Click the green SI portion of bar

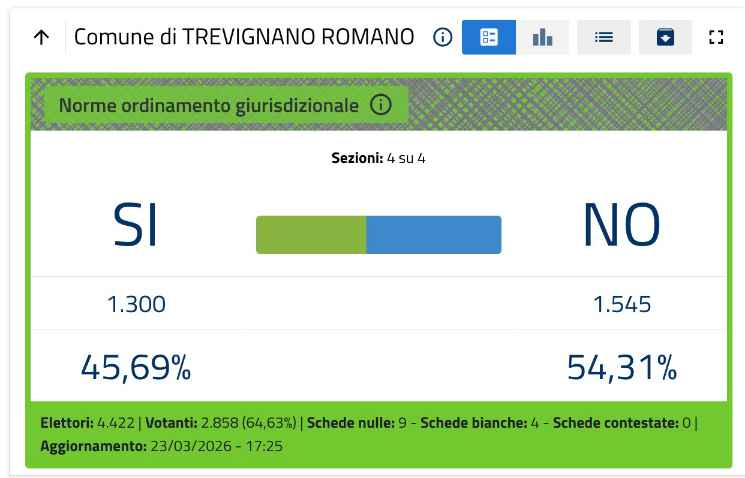(x=311, y=235)
